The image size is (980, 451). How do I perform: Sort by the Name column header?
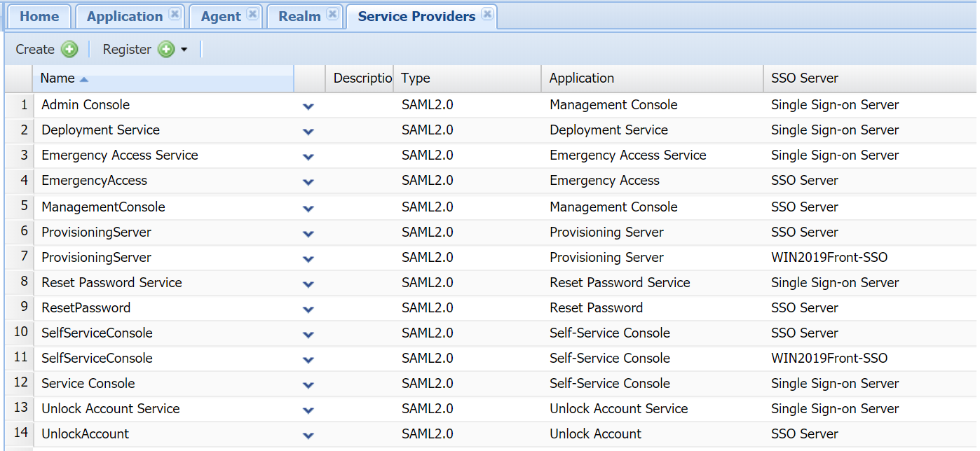tap(58, 78)
